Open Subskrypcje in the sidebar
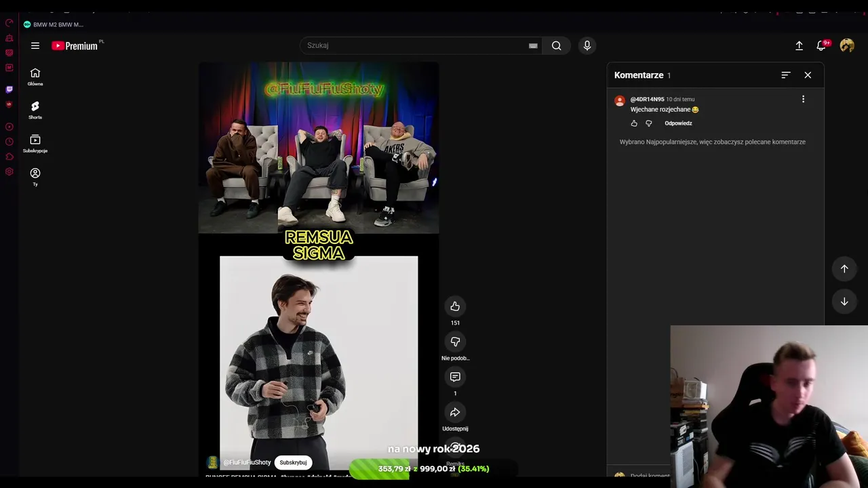This screenshot has width=868, height=488. (x=35, y=144)
